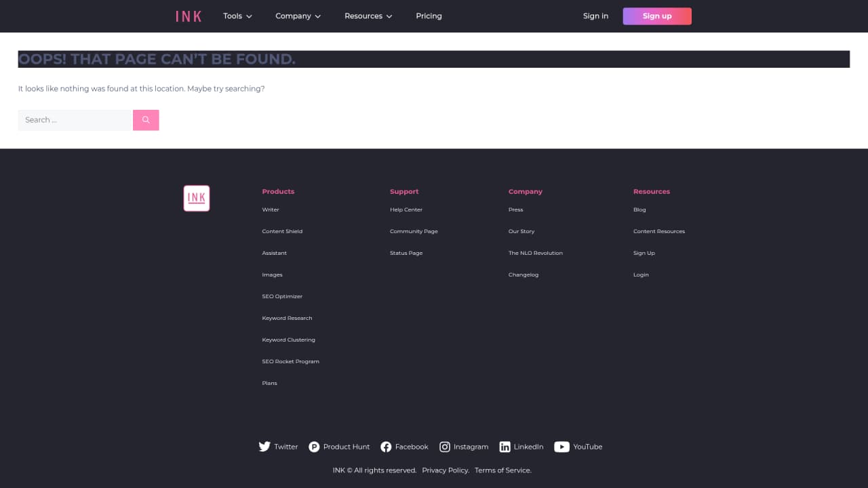This screenshot has height=488, width=868.
Task: Open the Privacy Policy link
Action: (x=445, y=470)
